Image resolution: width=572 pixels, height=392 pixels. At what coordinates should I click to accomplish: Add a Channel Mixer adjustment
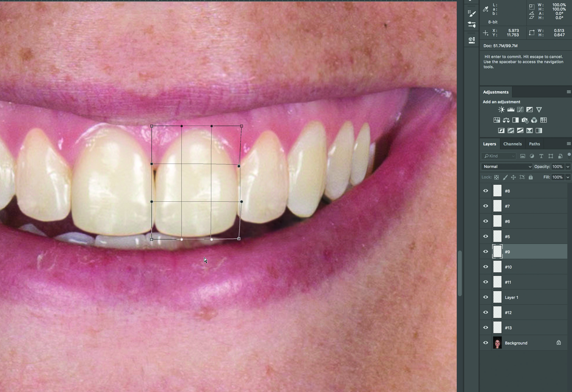pyautogui.click(x=534, y=120)
